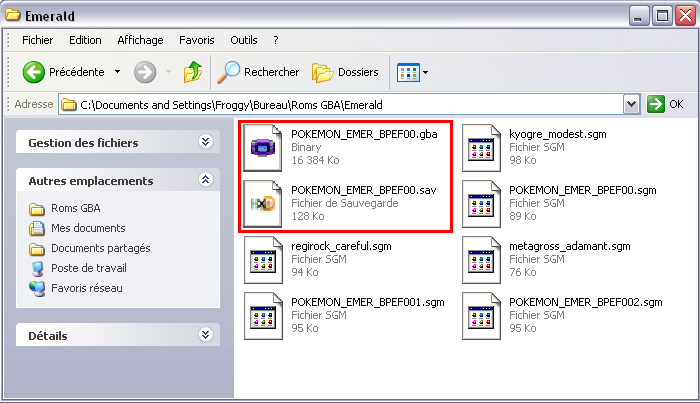Click the 'Détails' header text

[x=47, y=336]
